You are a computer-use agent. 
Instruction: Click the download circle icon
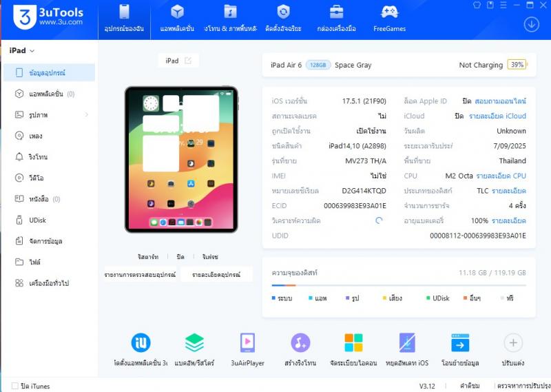click(531, 25)
